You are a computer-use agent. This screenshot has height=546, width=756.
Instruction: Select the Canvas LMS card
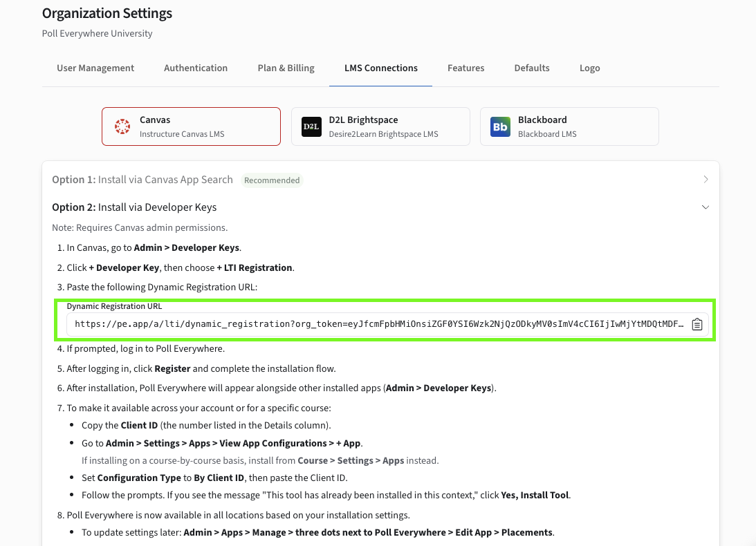click(192, 126)
